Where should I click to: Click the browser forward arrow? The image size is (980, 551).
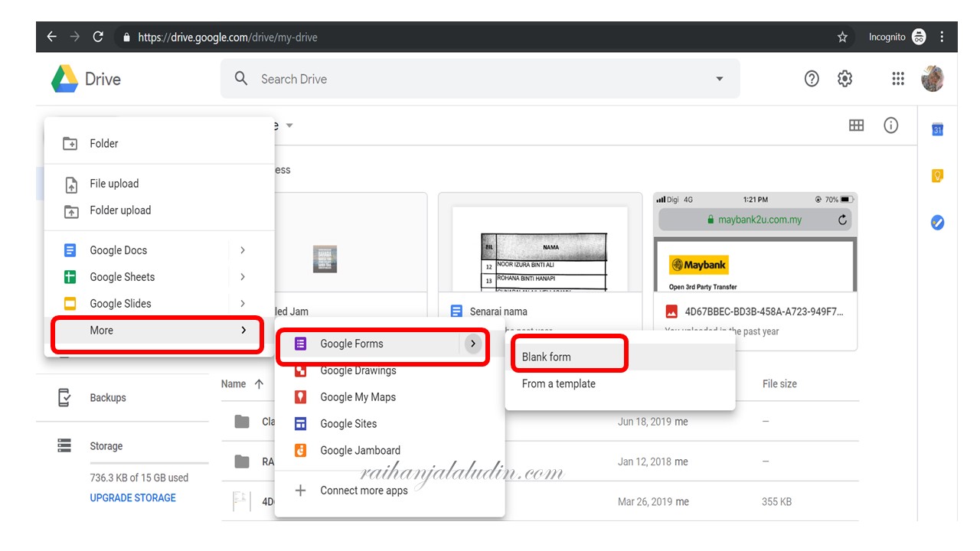(x=75, y=37)
